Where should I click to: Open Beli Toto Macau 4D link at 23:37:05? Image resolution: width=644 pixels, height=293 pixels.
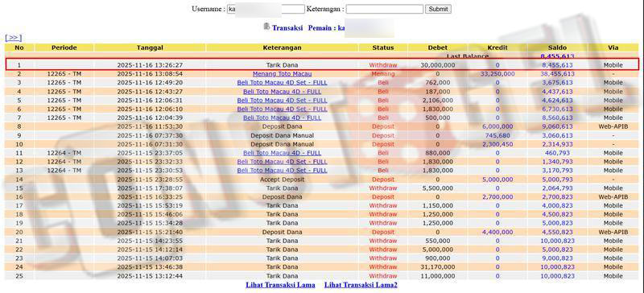[283, 153]
